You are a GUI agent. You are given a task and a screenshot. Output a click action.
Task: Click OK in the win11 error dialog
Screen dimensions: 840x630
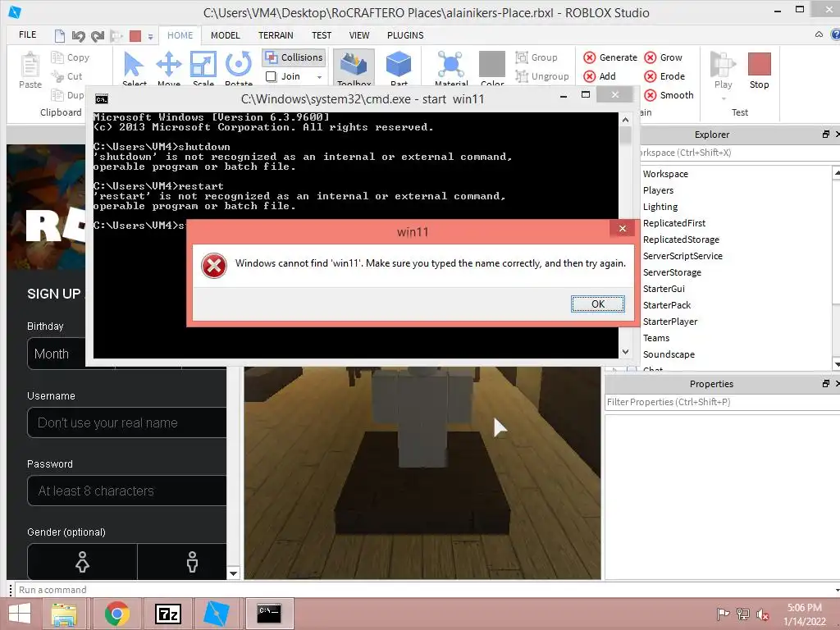click(597, 304)
